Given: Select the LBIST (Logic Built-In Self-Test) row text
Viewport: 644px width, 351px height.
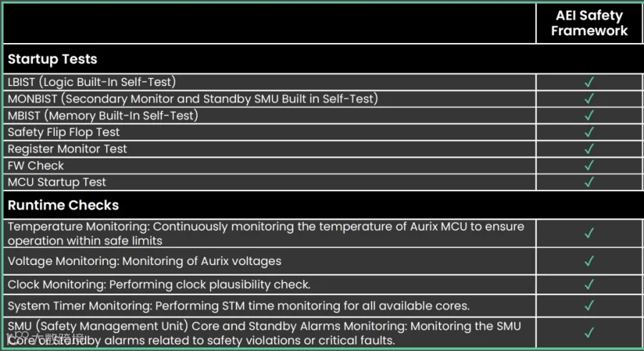Looking at the screenshot, I should (92, 82).
